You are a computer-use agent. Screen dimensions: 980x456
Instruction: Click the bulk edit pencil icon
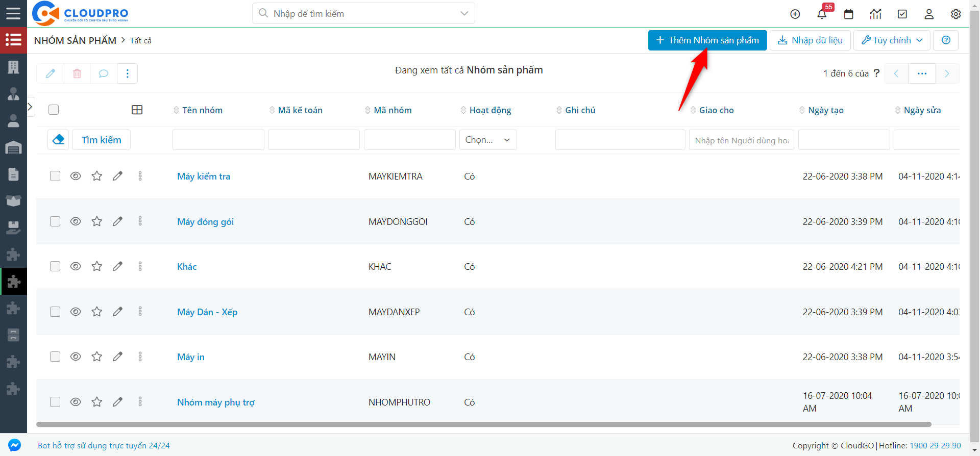coord(51,73)
